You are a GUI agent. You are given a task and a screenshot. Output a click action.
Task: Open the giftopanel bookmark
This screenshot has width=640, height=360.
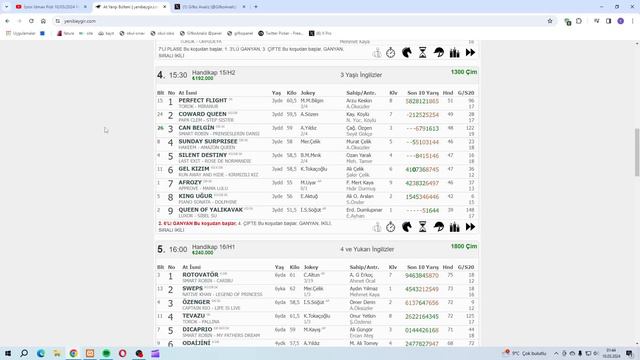pyautogui.click(x=240, y=33)
